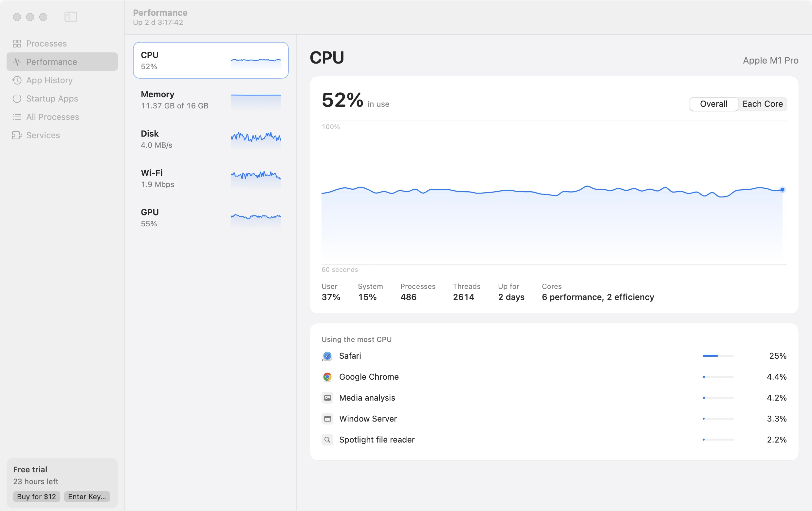Click the Up 2 d 3:17:42 uptime text
812x511 pixels.
click(158, 22)
